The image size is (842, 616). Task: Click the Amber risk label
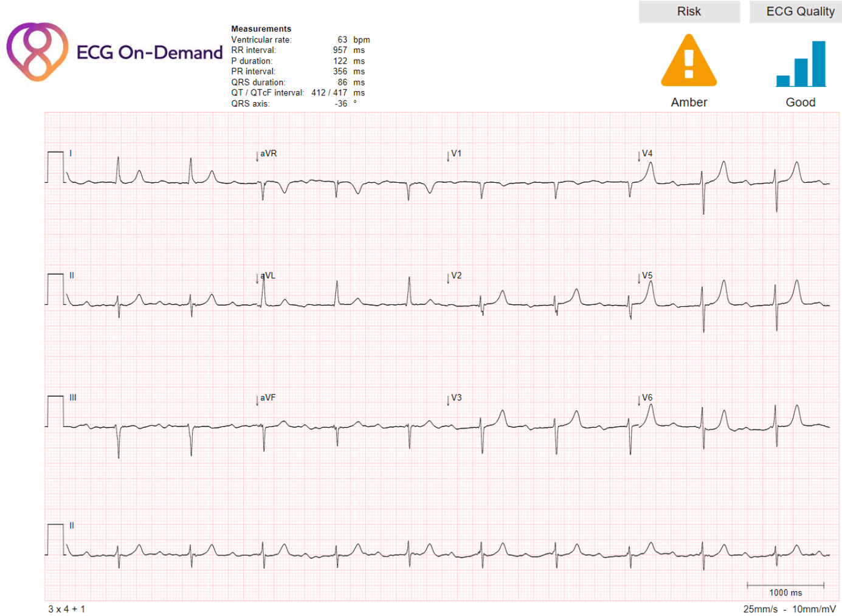tap(689, 103)
